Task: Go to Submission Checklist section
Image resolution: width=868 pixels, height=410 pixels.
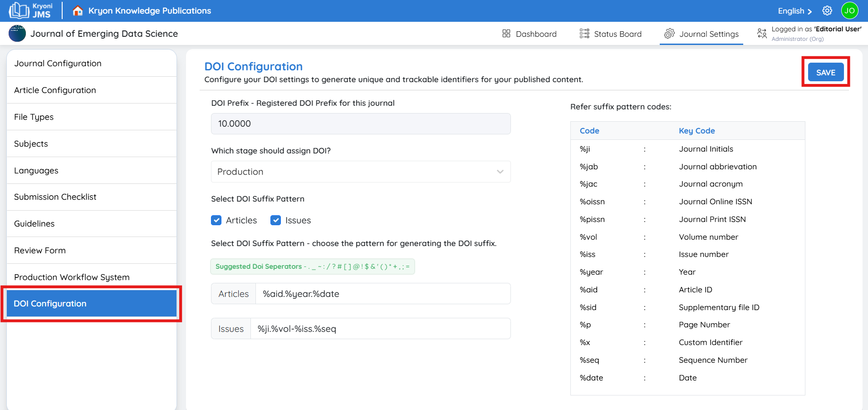Action: (x=55, y=197)
